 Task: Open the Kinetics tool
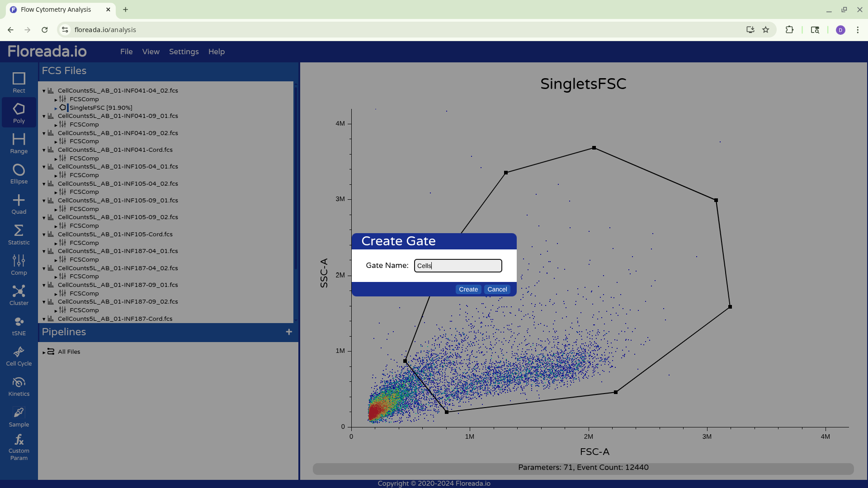[19, 386]
